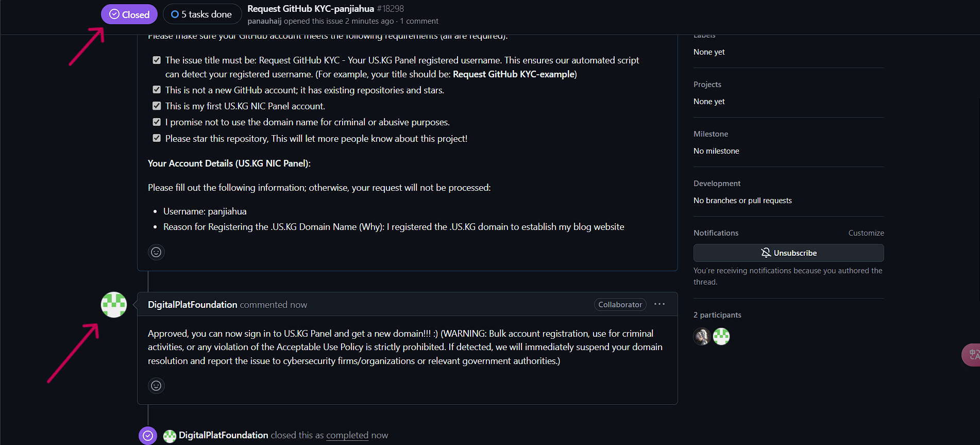Click the translate icon at the right edge
This screenshot has height=445, width=980.
[972, 355]
